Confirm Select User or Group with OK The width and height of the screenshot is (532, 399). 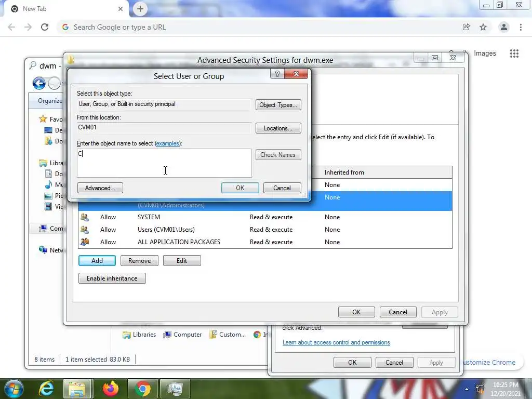(240, 188)
